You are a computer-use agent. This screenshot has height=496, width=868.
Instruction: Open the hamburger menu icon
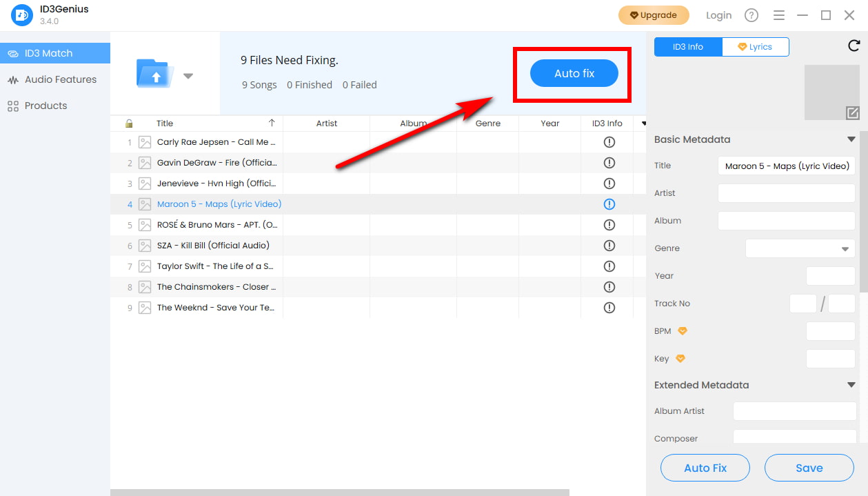[x=779, y=15]
